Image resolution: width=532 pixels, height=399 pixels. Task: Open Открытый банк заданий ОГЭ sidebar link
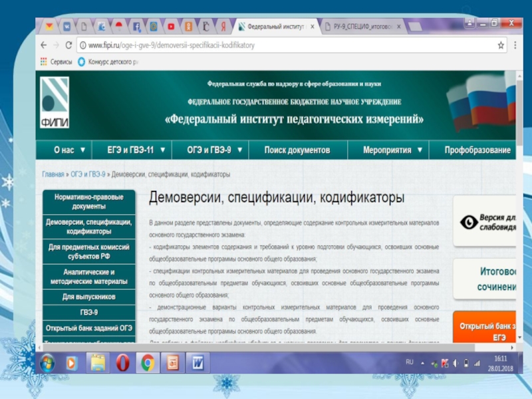coord(88,329)
